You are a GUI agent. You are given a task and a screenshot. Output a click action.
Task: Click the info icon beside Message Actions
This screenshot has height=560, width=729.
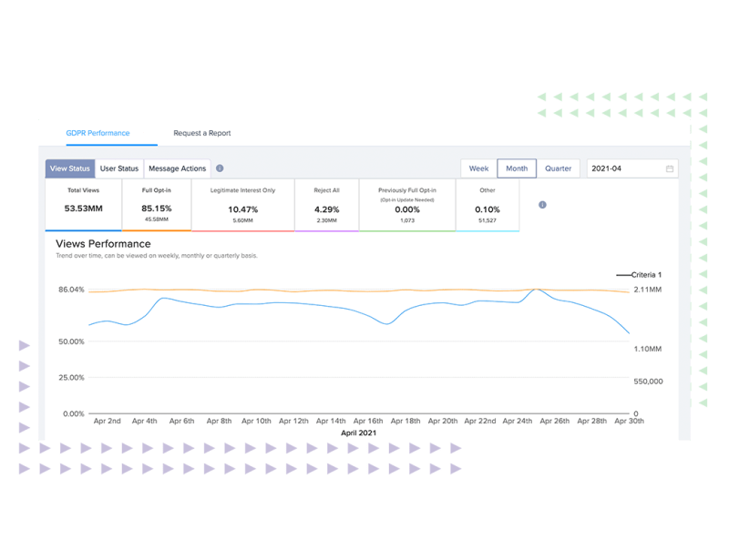pyautogui.click(x=218, y=169)
